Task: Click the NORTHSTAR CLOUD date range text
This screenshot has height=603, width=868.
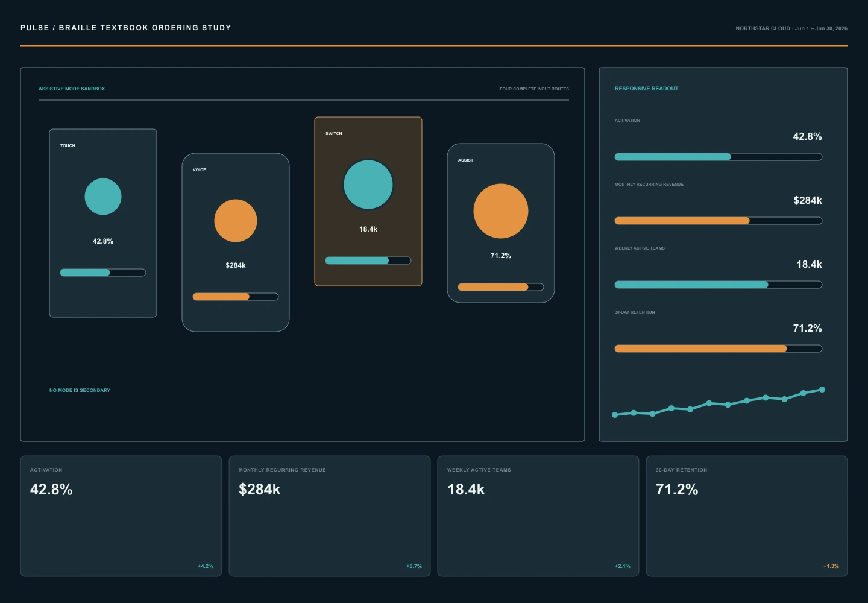Action: (791, 28)
